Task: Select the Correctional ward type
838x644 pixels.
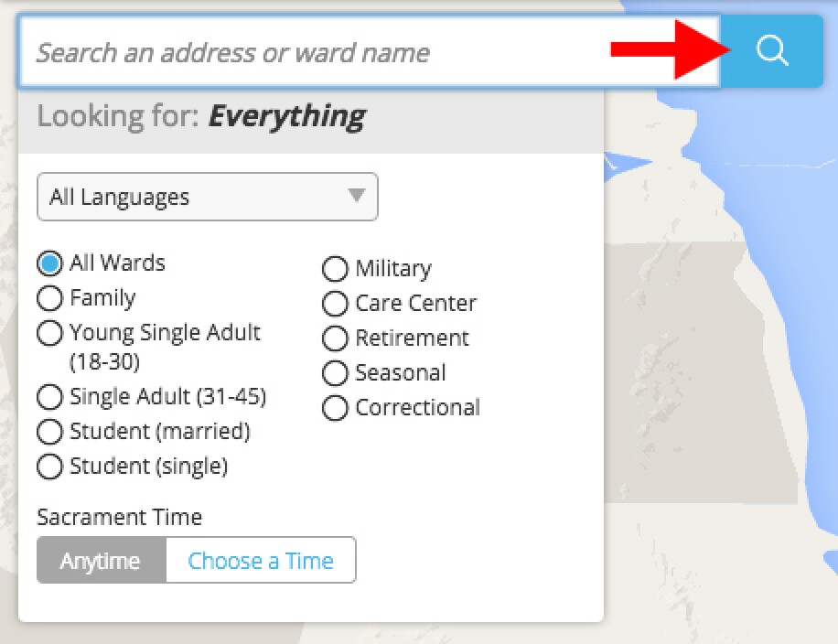Action: [336, 408]
